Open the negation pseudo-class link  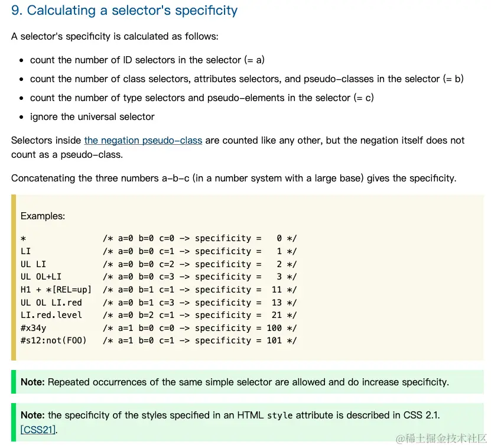143,140
